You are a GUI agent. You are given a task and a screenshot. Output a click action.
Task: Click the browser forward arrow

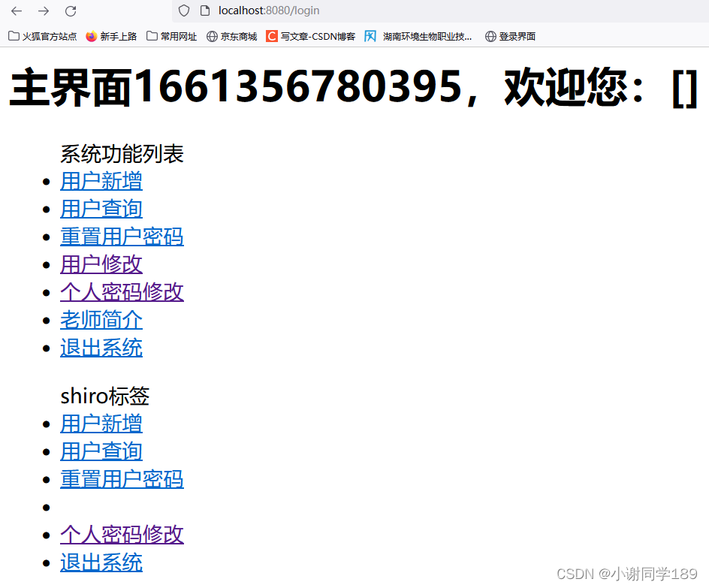click(x=44, y=11)
